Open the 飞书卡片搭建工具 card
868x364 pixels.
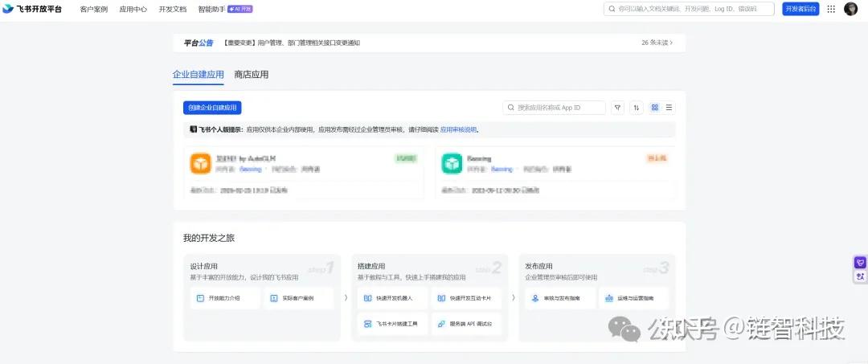pos(392,324)
